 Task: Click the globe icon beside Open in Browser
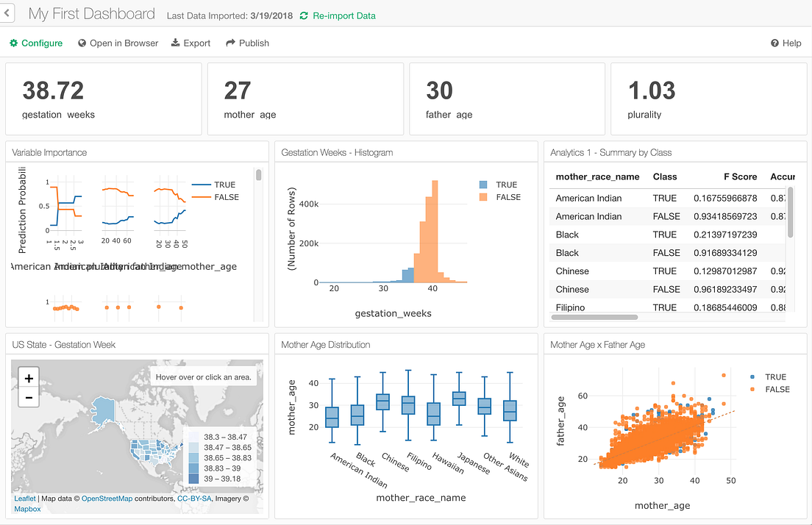(x=81, y=43)
